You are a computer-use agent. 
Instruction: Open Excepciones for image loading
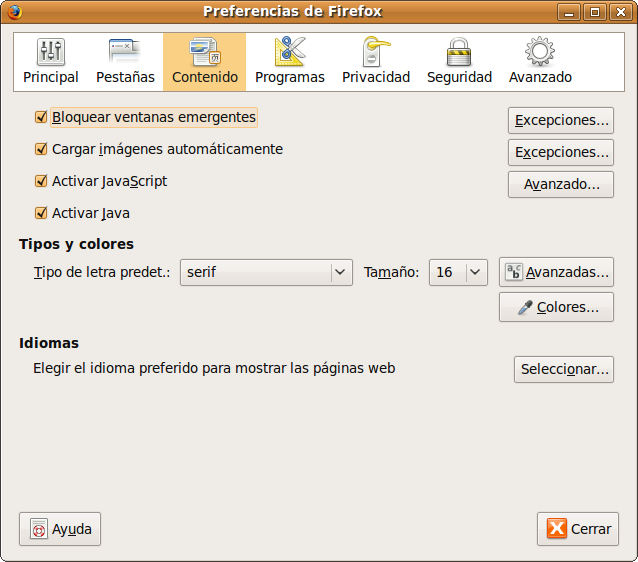click(x=561, y=153)
